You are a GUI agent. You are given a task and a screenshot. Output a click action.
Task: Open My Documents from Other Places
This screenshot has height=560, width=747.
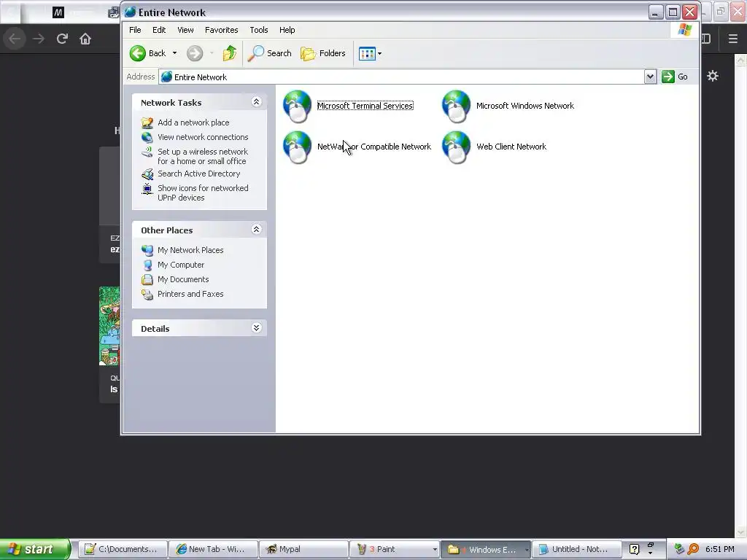pyautogui.click(x=183, y=279)
